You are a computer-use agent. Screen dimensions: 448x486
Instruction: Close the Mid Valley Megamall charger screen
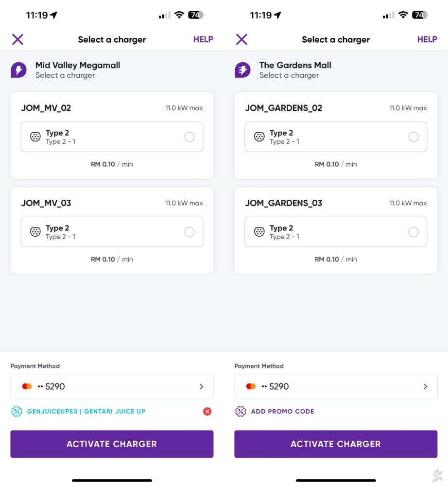[17, 39]
